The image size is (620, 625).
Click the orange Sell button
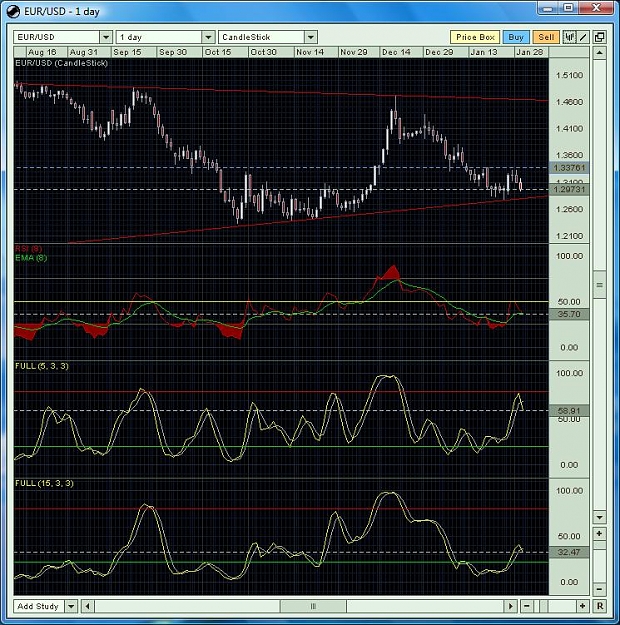(x=546, y=37)
